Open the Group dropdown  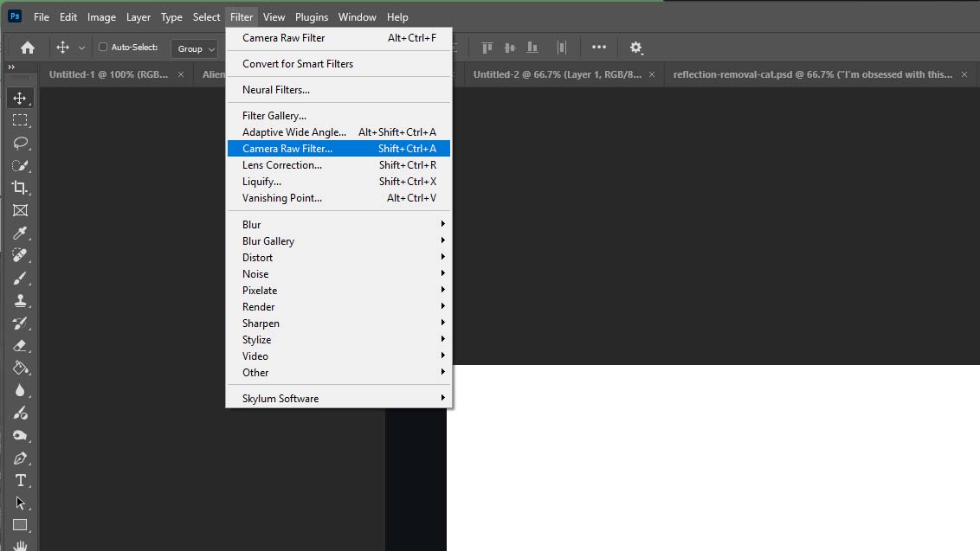click(x=195, y=48)
